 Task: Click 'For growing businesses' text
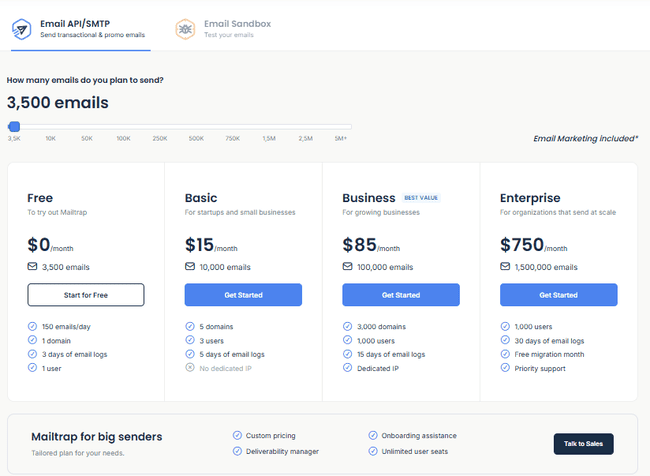pos(381,212)
